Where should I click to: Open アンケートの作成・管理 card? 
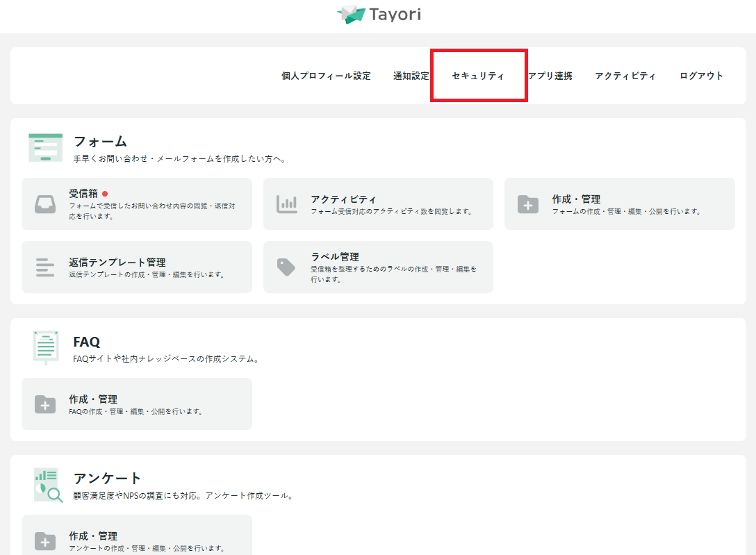[137, 535]
